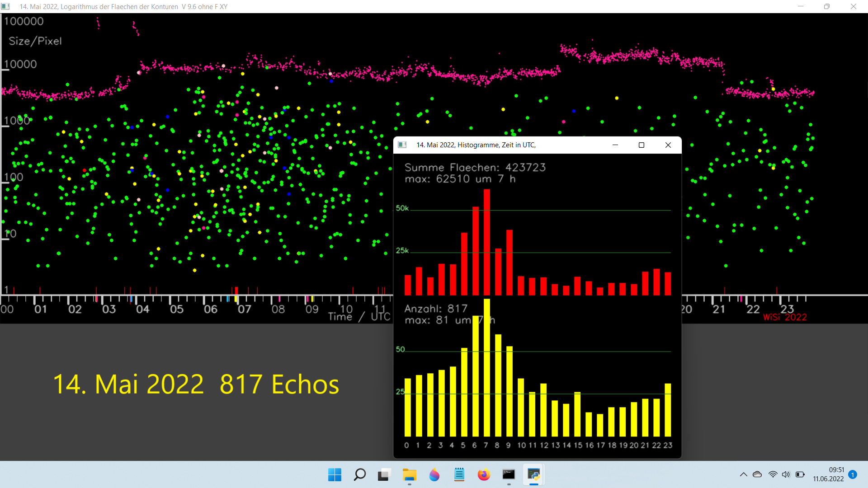The image size is (868, 488).
Task: Minimize the Histogramme window
Action: click(x=615, y=145)
